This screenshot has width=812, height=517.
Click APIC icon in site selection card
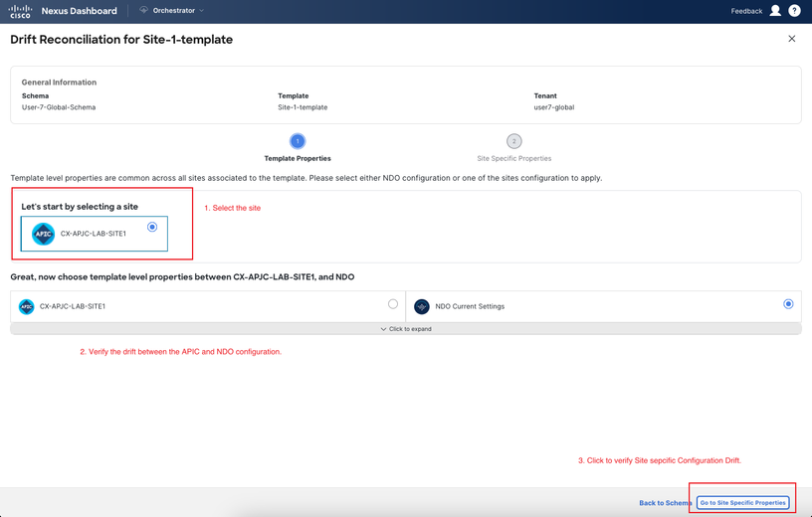click(43, 234)
